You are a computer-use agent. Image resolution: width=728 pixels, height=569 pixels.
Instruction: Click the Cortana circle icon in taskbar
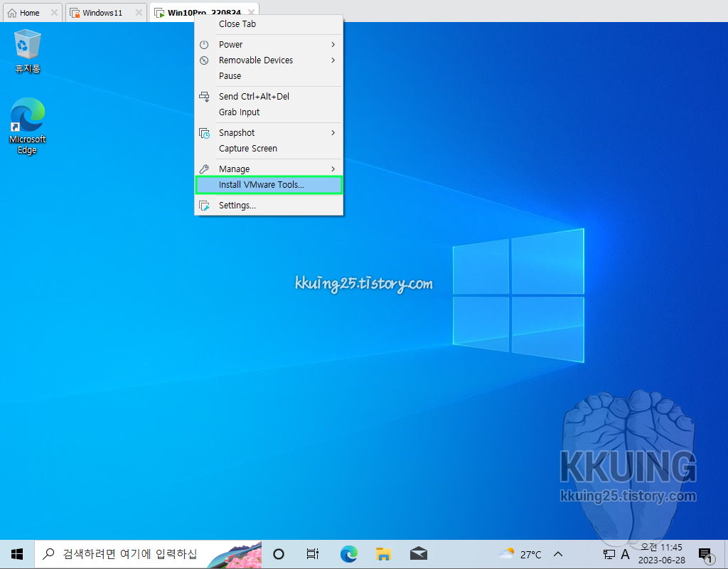279,554
